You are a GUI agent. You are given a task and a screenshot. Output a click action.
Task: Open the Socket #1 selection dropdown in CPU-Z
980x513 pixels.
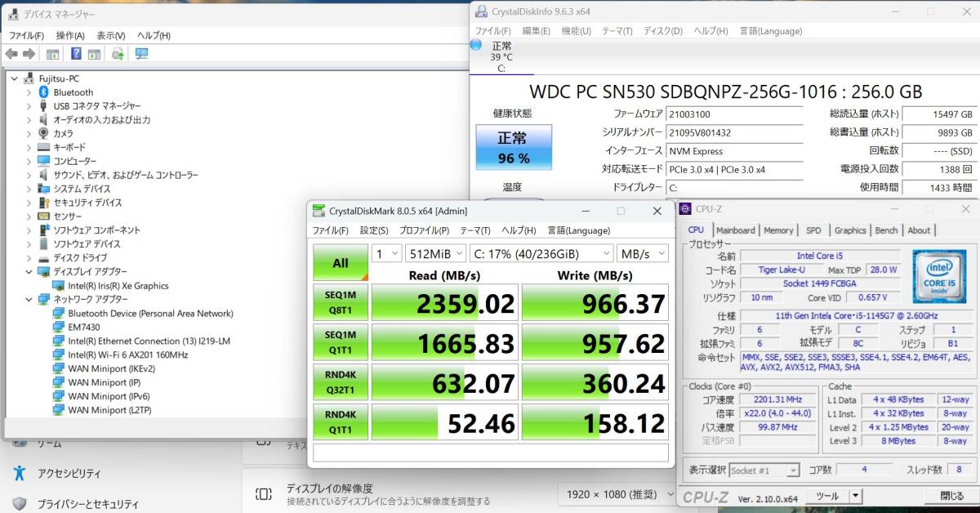pos(763,471)
